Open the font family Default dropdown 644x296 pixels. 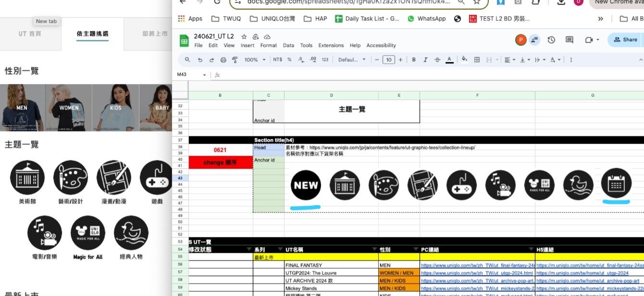click(x=352, y=60)
